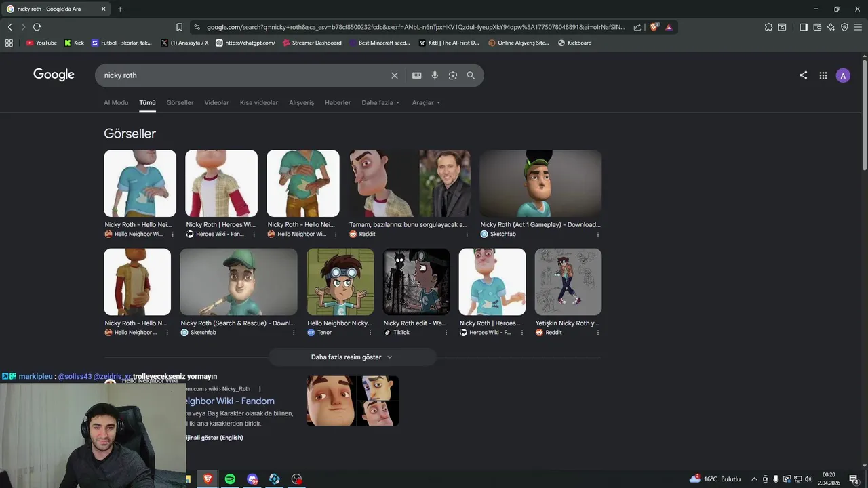Click the share icon in the address bar
Viewport: 868px width, 488px height.
(x=637, y=27)
